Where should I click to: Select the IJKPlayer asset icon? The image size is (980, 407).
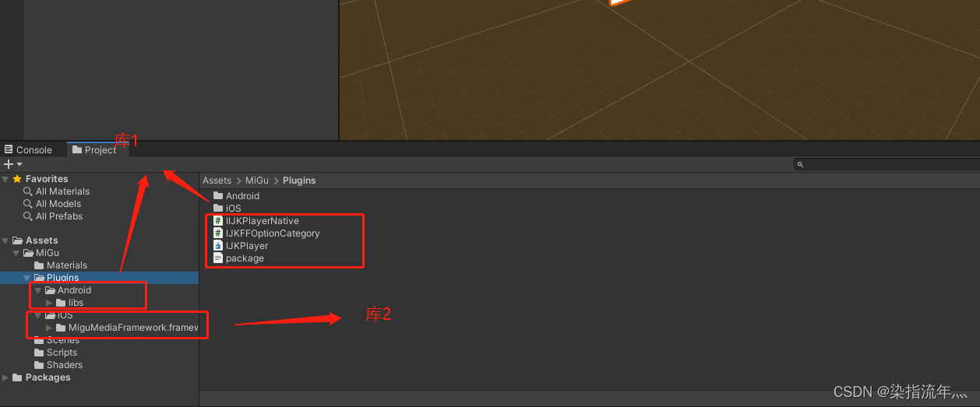(218, 246)
